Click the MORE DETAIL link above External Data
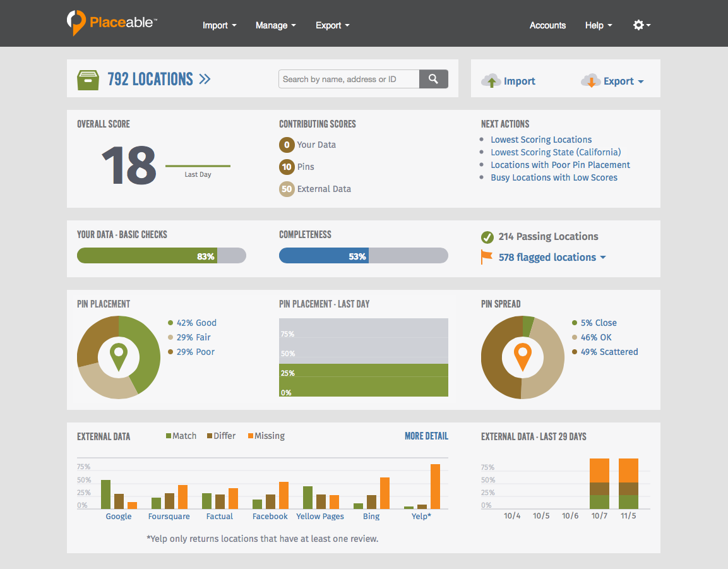Viewport: 728px width, 569px height. pyautogui.click(x=426, y=436)
